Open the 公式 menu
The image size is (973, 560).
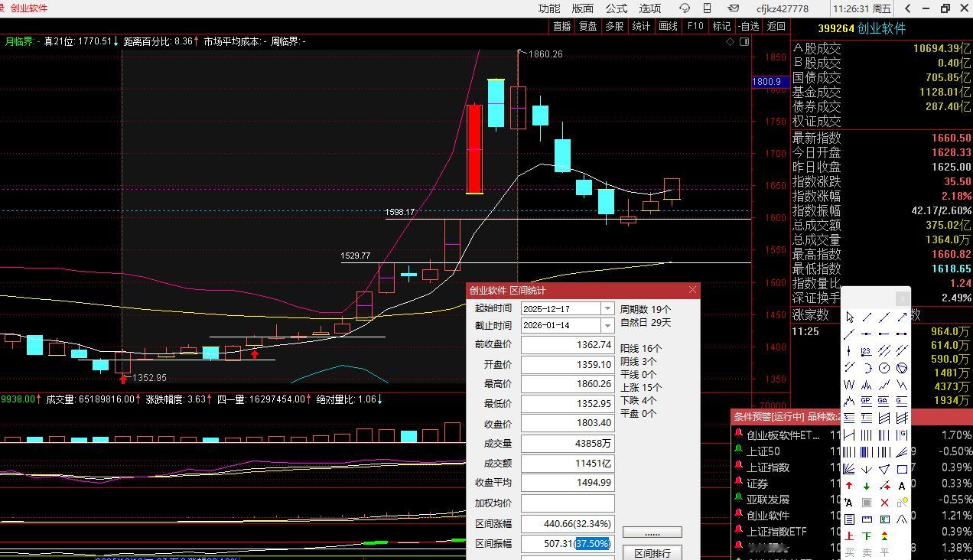click(x=617, y=8)
